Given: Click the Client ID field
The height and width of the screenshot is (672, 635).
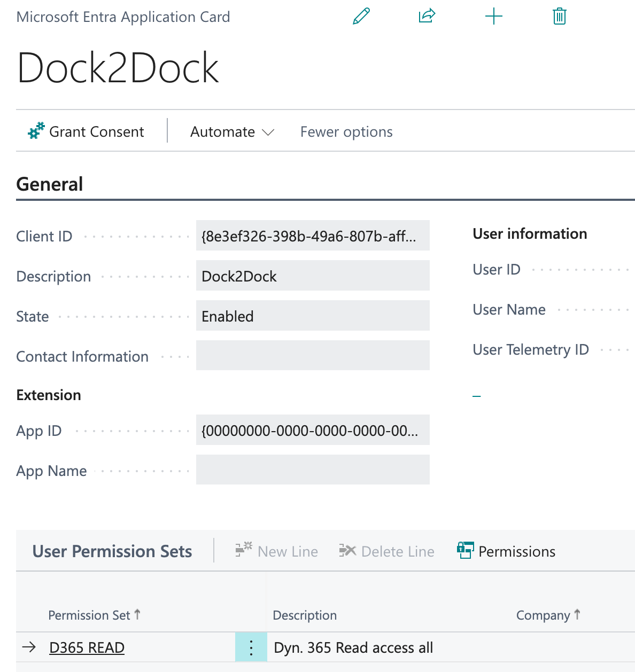Looking at the screenshot, I should (x=313, y=236).
